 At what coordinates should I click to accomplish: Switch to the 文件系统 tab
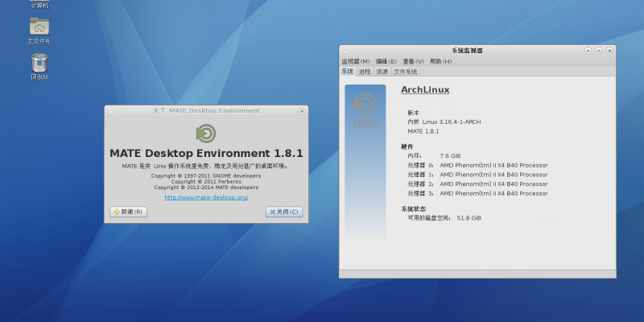point(406,72)
